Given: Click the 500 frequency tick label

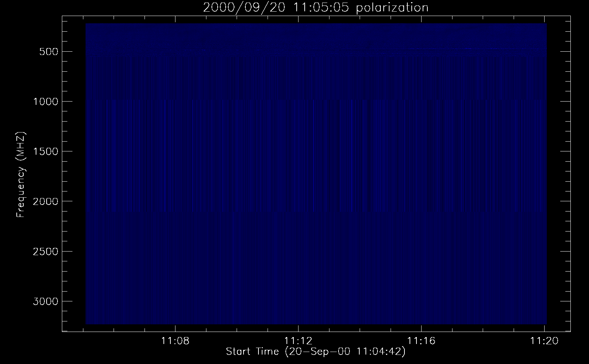Looking at the screenshot, I should (48, 52).
